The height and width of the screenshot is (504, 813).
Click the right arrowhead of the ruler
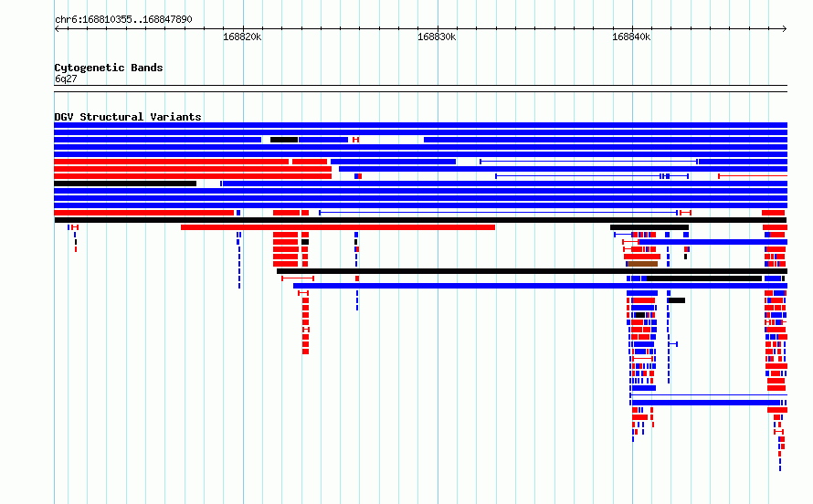point(785,29)
